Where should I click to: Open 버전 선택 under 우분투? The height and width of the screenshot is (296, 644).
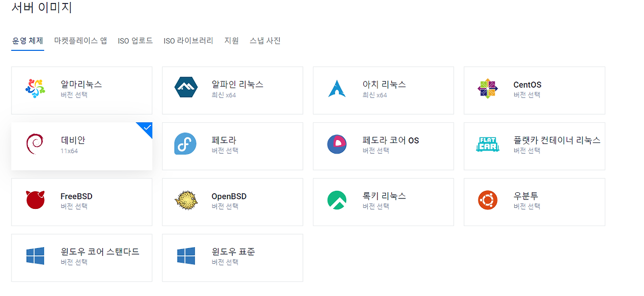[527, 206]
